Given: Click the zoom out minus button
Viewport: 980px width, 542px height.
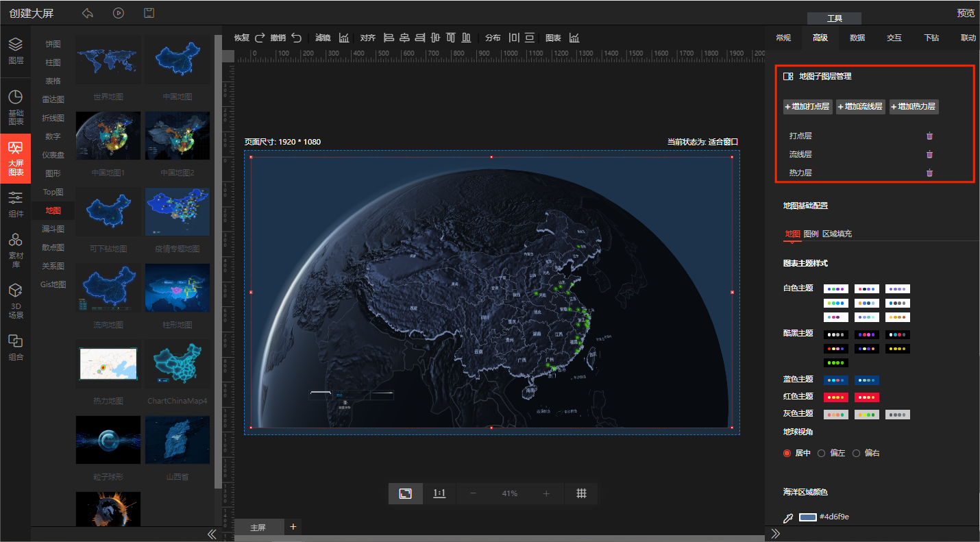Looking at the screenshot, I should point(473,493).
